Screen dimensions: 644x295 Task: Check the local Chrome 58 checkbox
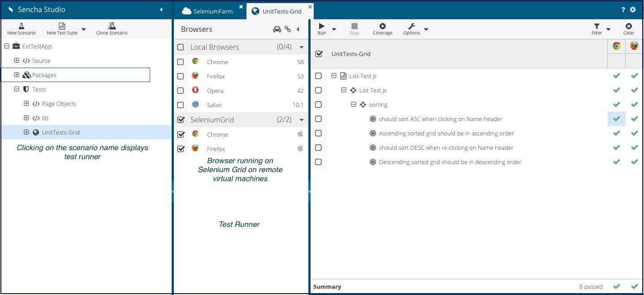click(x=181, y=62)
